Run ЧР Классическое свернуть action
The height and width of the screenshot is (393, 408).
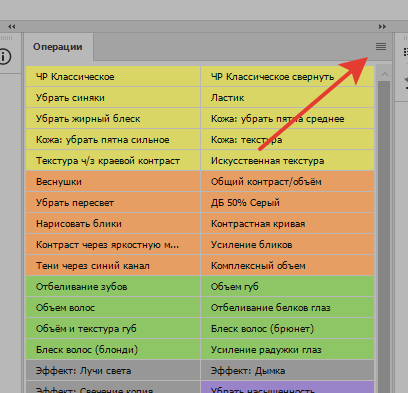click(x=287, y=76)
